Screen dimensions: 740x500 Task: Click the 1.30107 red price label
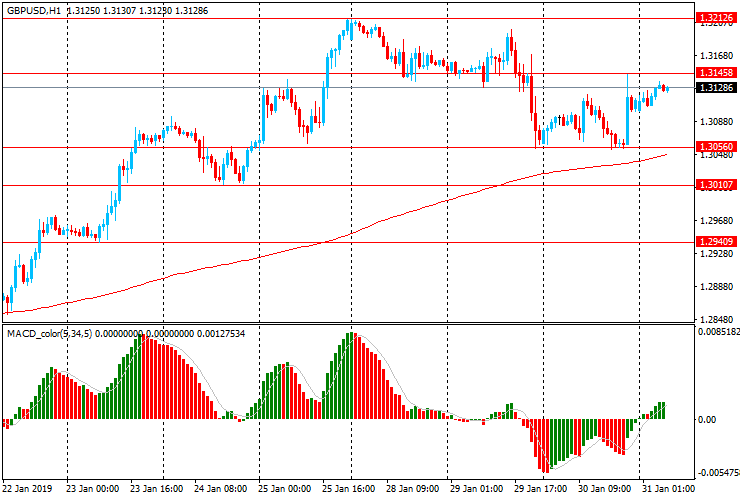716,185
